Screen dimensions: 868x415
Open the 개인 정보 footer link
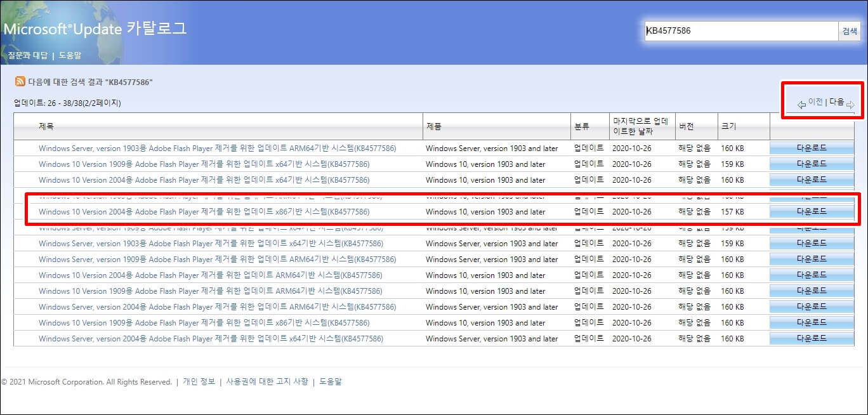pos(199,381)
